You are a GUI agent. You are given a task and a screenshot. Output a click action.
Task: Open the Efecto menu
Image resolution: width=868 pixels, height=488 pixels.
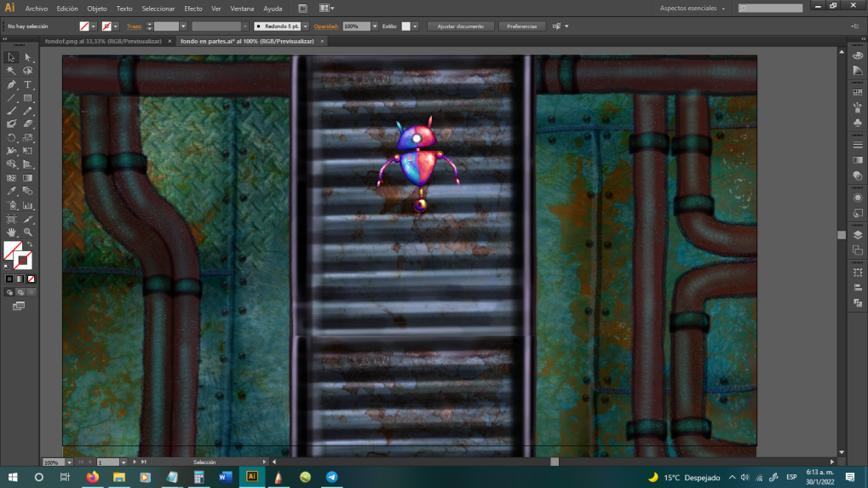click(x=193, y=9)
